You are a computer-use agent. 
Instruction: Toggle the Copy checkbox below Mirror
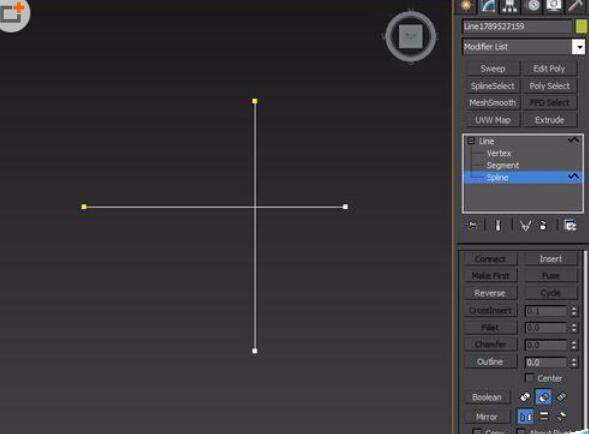click(477, 431)
